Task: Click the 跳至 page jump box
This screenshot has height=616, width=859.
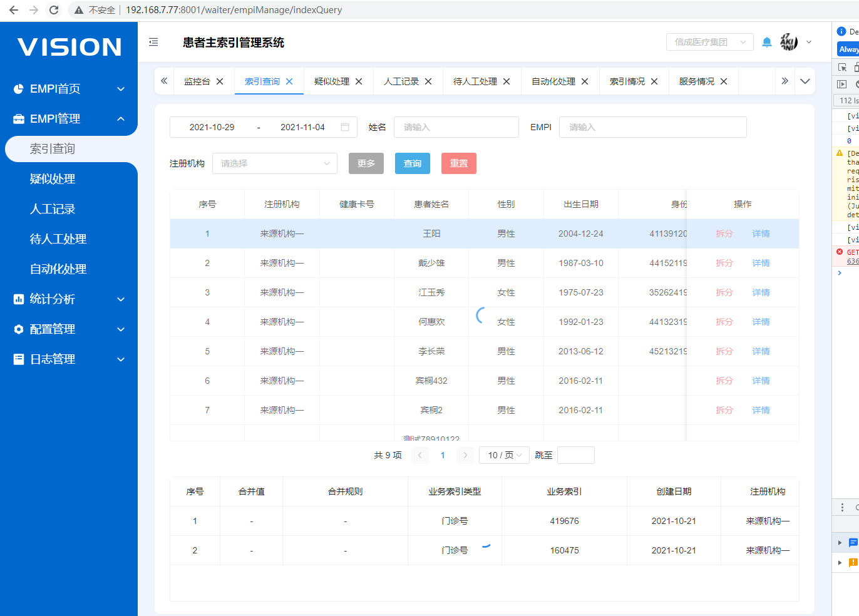Action: tap(576, 455)
